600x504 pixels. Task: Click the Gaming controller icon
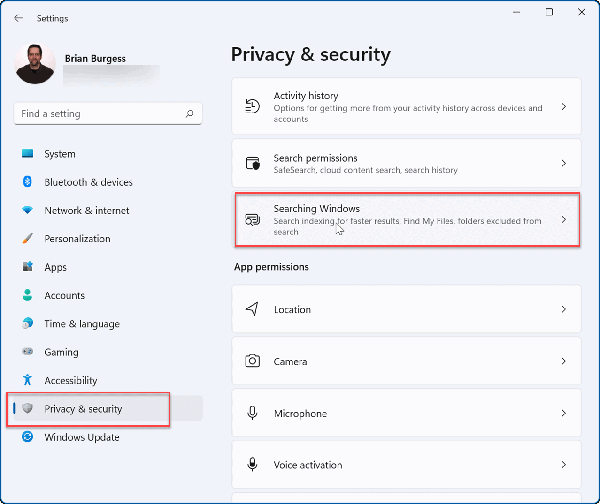tap(28, 351)
